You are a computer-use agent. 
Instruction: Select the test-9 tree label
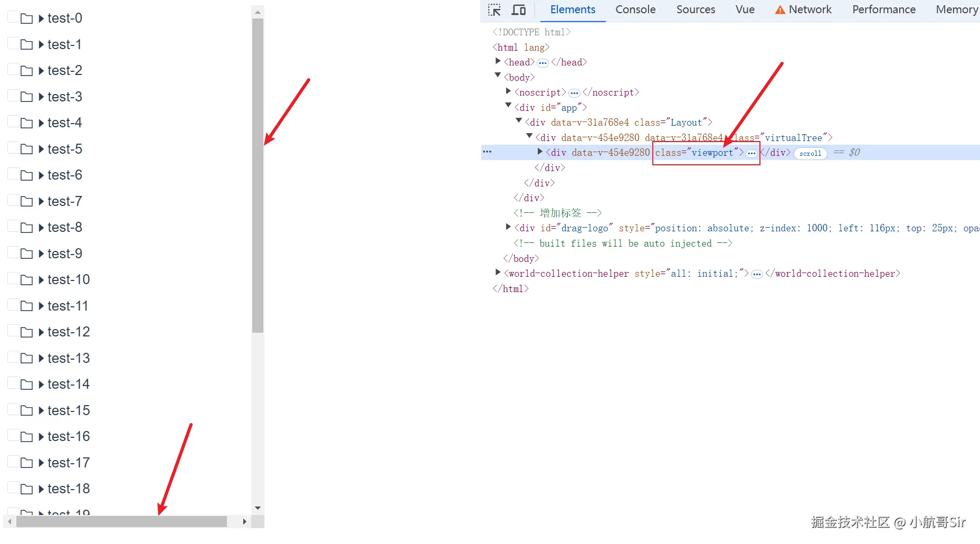[65, 254]
